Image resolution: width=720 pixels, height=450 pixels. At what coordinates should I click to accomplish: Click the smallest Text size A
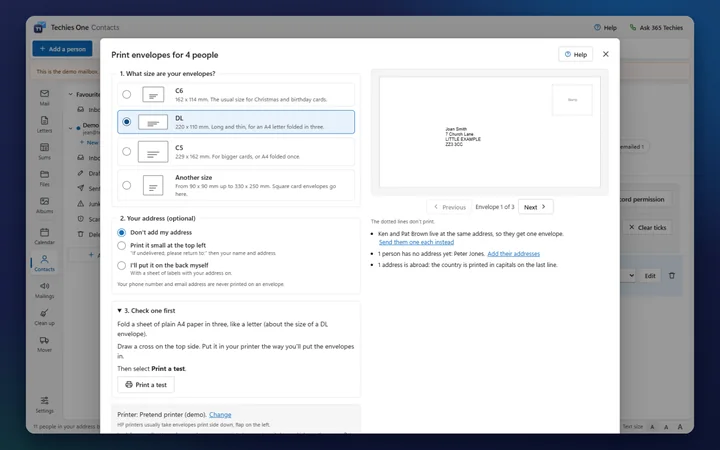click(x=652, y=427)
